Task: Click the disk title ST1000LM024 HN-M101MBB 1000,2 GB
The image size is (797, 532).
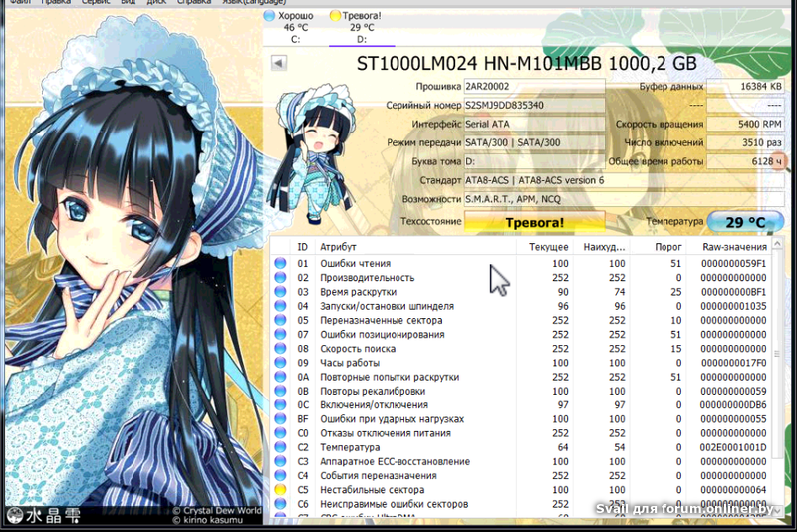Action: 527,64
